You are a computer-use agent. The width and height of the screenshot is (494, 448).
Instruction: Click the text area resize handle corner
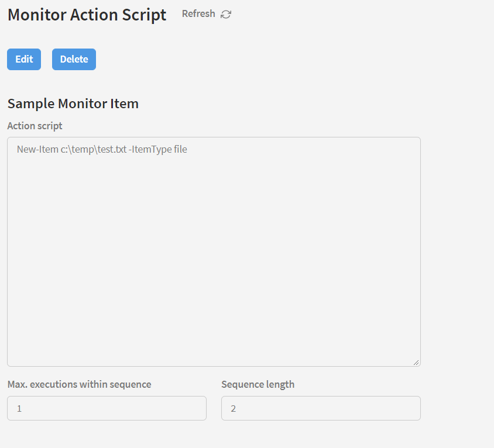416,363
